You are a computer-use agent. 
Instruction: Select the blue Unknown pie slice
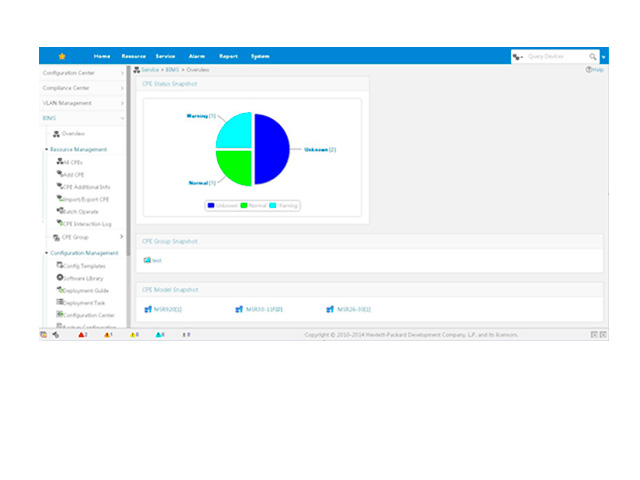[x=270, y=150]
